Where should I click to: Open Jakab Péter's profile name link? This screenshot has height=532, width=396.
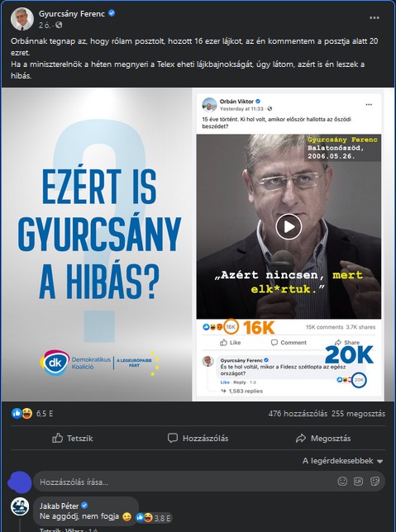pyautogui.click(x=59, y=506)
